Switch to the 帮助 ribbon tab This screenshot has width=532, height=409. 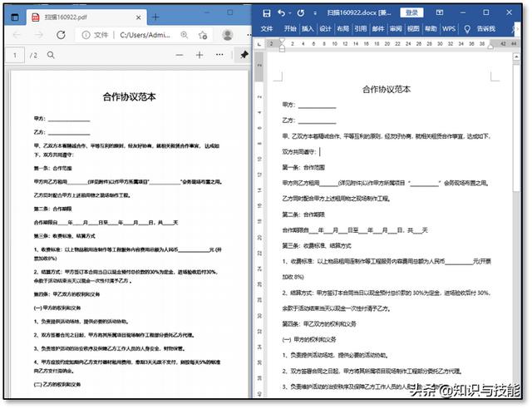point(431,29)
